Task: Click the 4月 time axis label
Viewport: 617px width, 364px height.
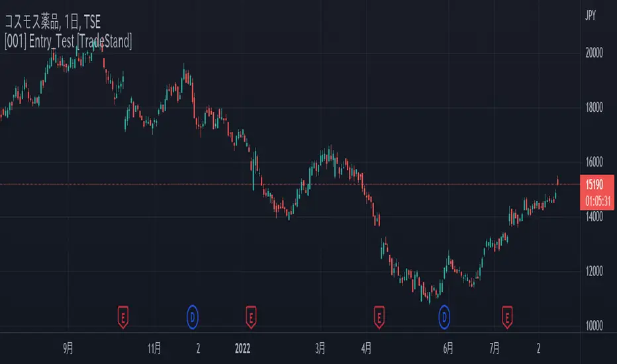Action: click(x=366, y=348)
